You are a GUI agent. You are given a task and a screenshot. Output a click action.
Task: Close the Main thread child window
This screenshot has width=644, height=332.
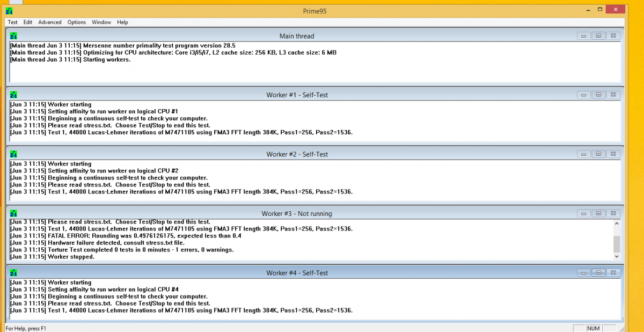(x=614, y=36)
